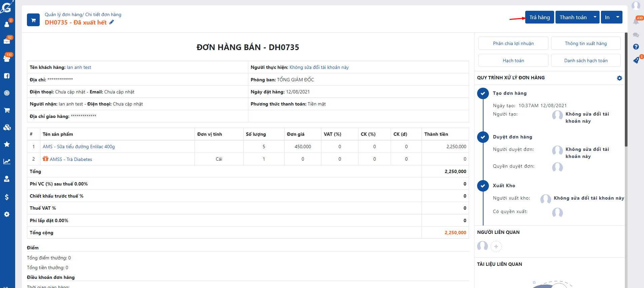Open the star icon in left sidebar
The height and width of the screenshot is (288, 644).
(x=7, y=144)
